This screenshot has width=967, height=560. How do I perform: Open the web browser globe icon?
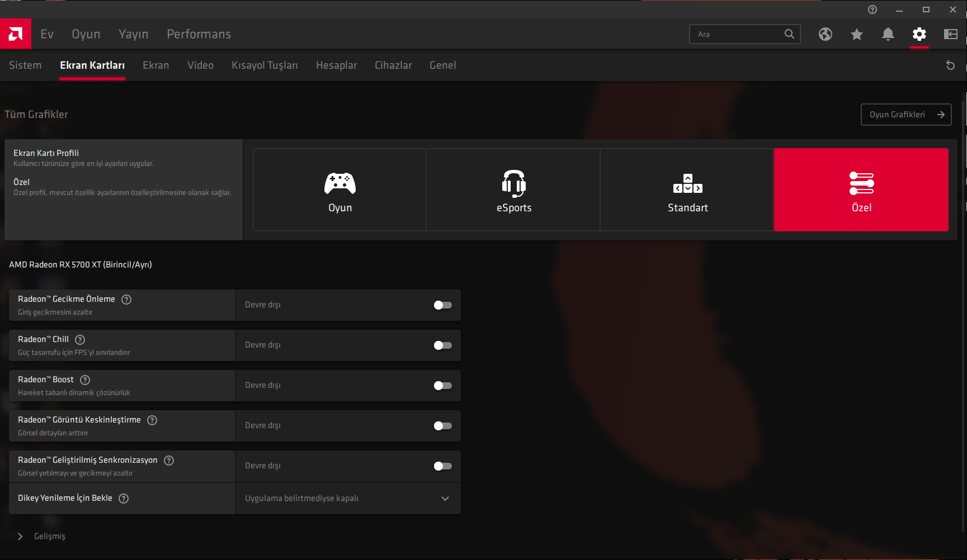tap(826, 34)
